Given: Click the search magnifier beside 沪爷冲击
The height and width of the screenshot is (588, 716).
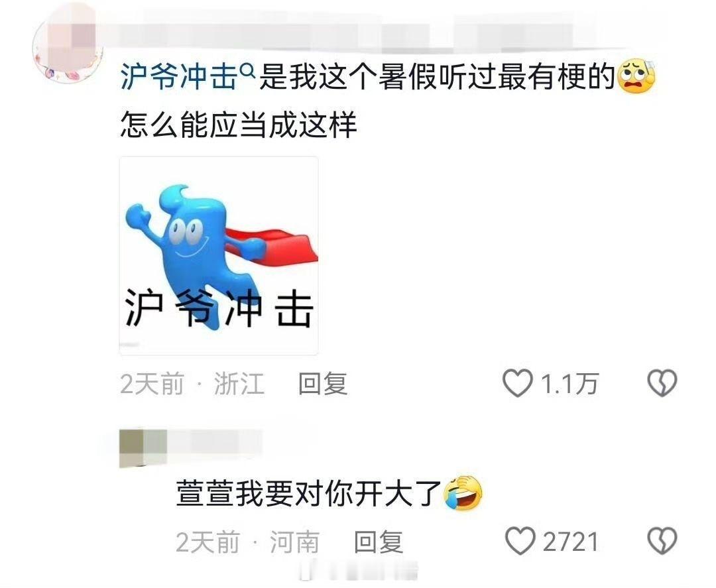Looking at the screenshot, I should coord(247,70).
